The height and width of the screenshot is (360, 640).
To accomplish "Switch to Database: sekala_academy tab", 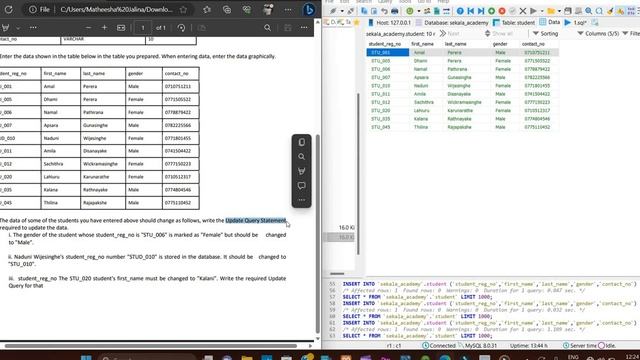I will (452, 22).
